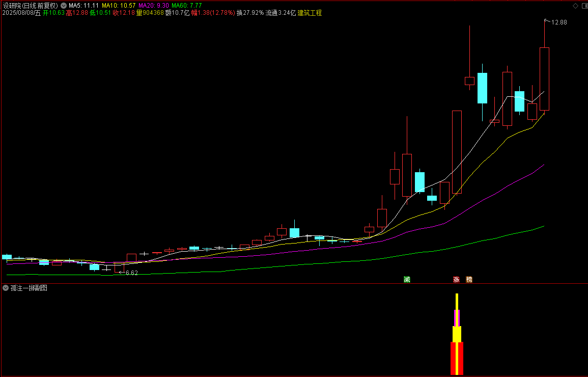This screenshot has height=377, width=588.
Task: Select the MA20: 9.30 indicator label
Action: click(x=154, y=6)
